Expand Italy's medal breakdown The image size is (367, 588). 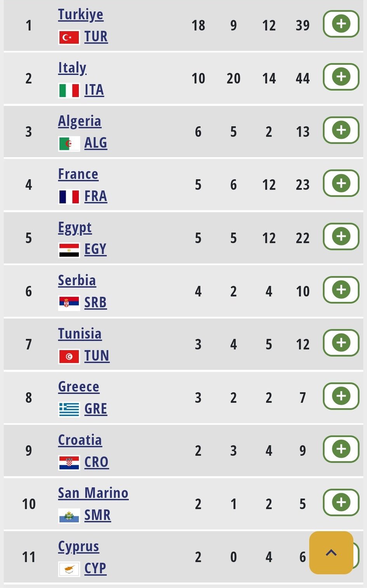point(341,77)
